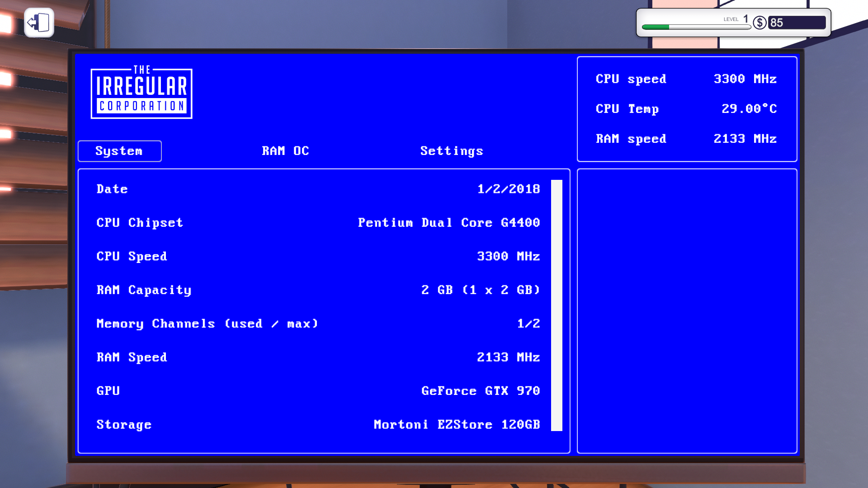Click the GPU GeForce GTX 970 row
The image size is (868, 488).
[318, 391]
